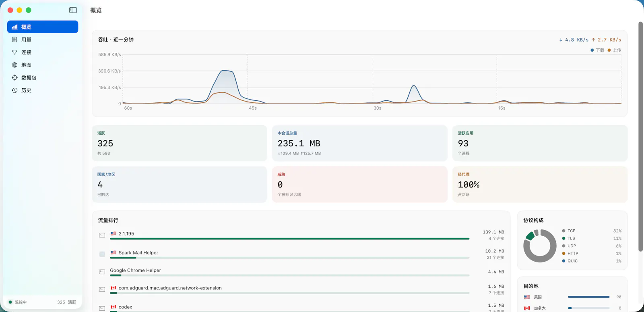Select the 威胁 card showing 0
This screenshot has height=312, width=644.
(360, 184)
